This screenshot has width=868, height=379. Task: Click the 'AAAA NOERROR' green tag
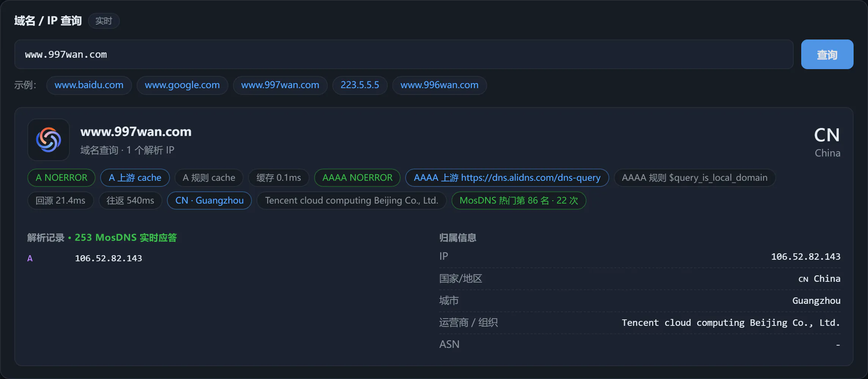(x=357, y=178)
